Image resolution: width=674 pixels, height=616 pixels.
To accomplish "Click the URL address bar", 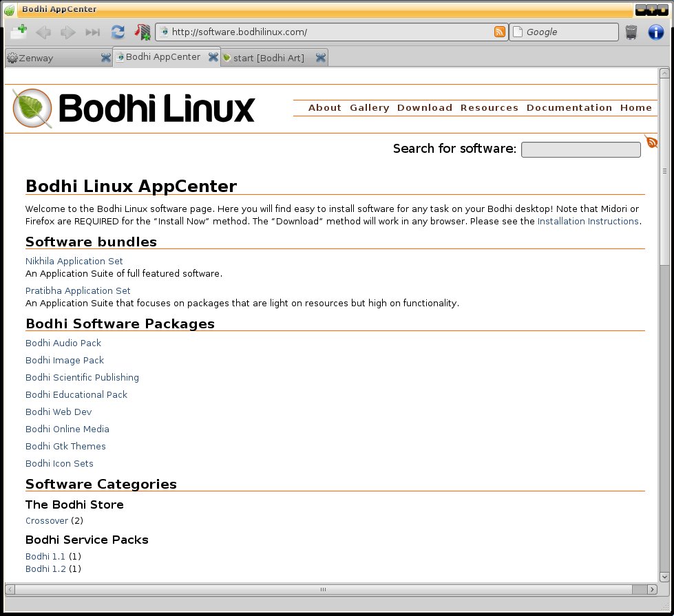I will [x=331, y=32].
